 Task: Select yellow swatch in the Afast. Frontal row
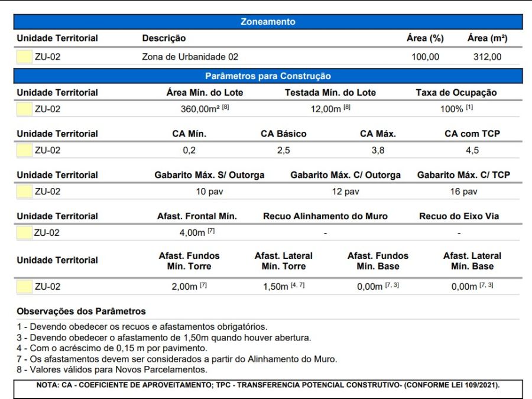point(24,233)
